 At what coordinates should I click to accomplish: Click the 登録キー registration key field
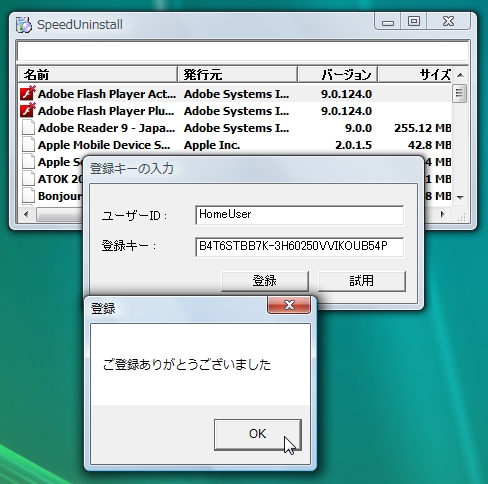coord(299,247)
